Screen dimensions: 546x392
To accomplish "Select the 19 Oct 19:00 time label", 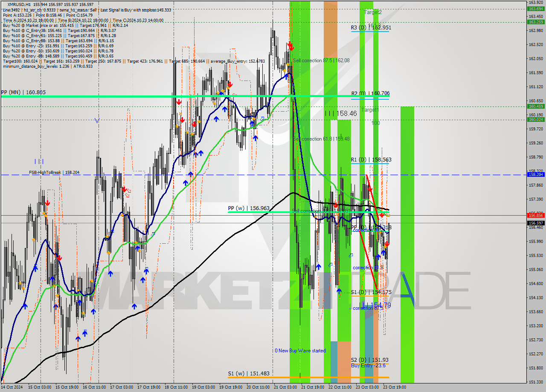I will [x=230, y=387].
